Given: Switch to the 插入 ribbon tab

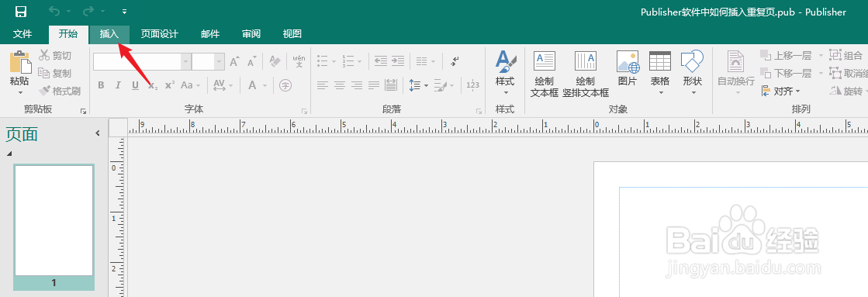Looking at the screenshot, I should pos(109,34).
